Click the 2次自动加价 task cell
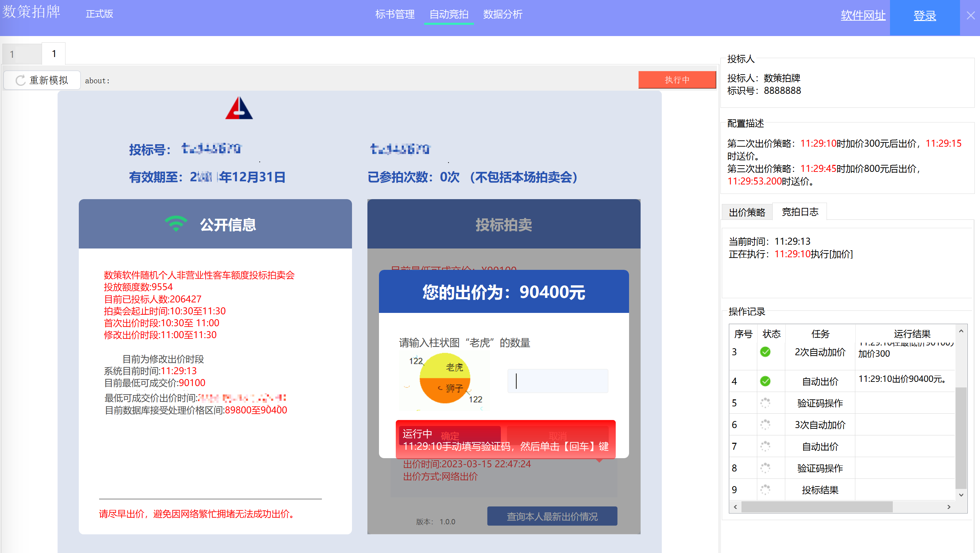The image size is (980, 553). pyautogui.click(x=820, y=352)
